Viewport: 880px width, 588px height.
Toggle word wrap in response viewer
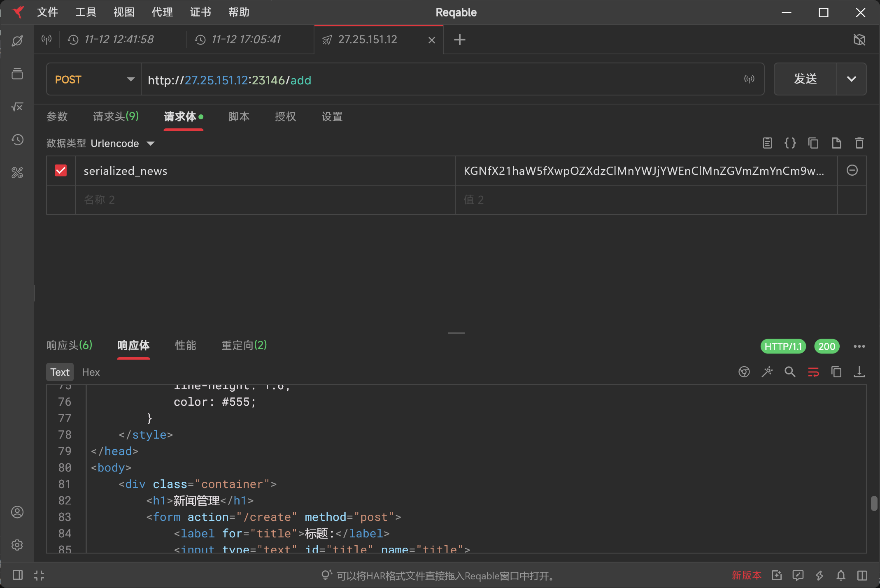[813, 372]
